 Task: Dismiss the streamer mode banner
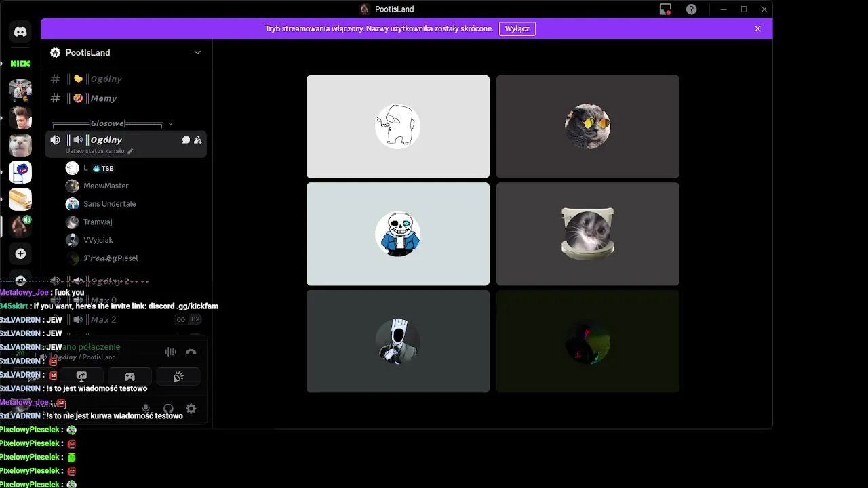757,28
